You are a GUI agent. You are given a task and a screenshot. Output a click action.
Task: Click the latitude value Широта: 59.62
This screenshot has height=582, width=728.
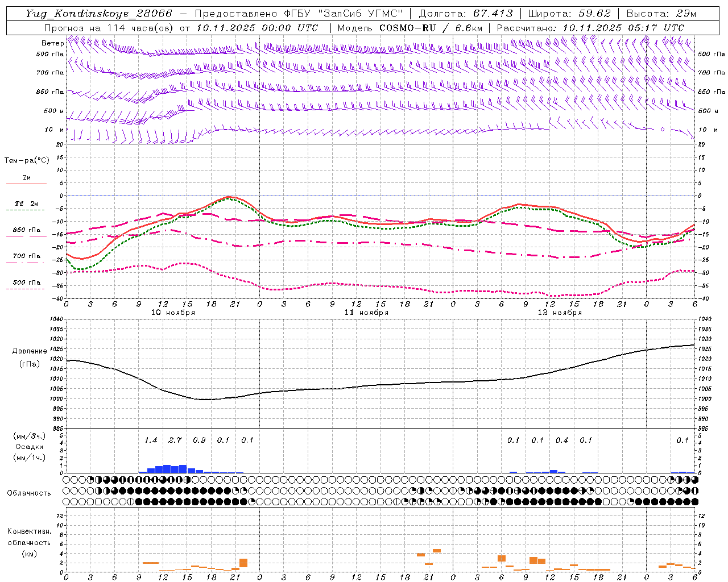tap(569, 14)
